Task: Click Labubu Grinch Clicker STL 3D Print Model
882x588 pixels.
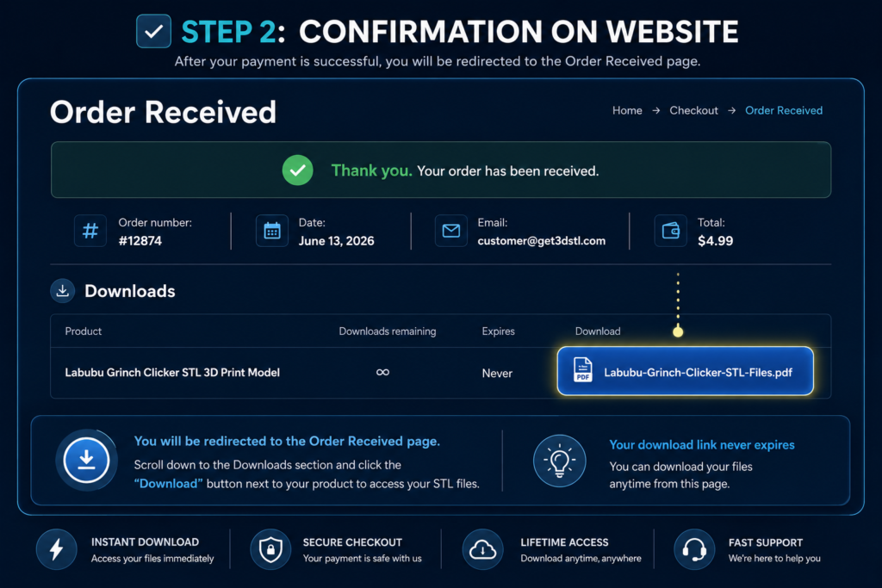Action: coord(172,373)
